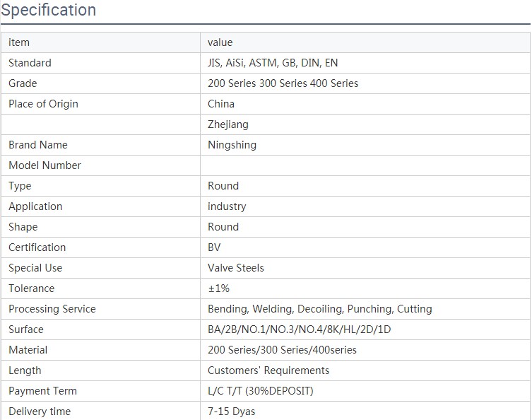Click the Bending, Welding processing service value
Image resolution: width=532 pixels, height=420 pixels.
pyautogui.click(x=319, y=309)
